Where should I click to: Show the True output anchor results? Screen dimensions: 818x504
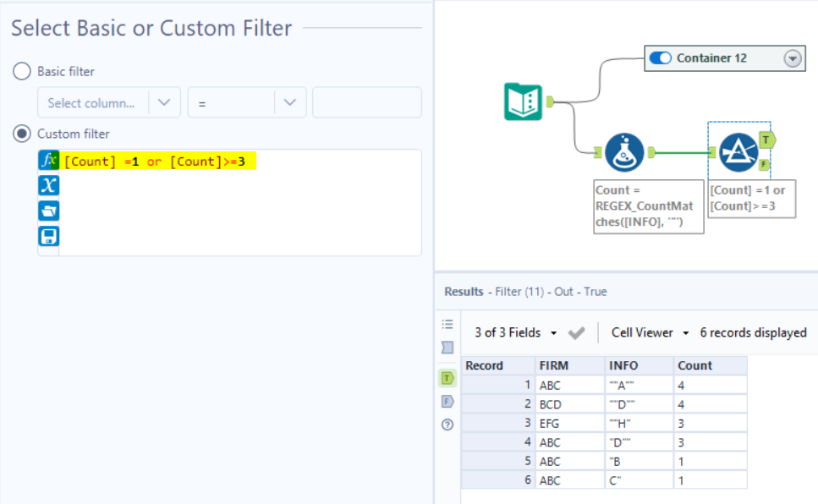(447, 378)
